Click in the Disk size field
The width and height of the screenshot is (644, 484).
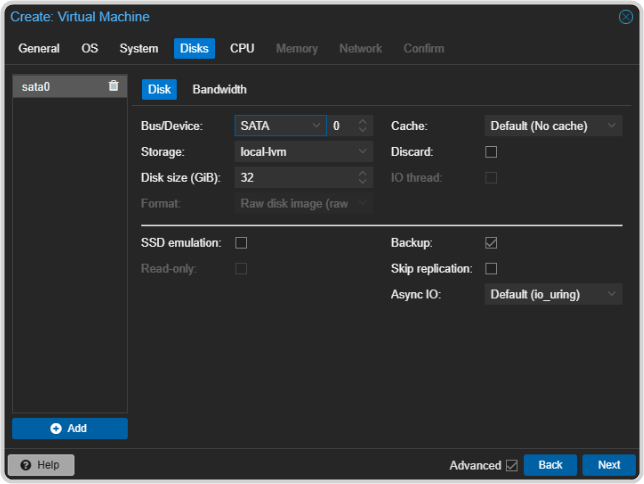(x=295, y=178)
